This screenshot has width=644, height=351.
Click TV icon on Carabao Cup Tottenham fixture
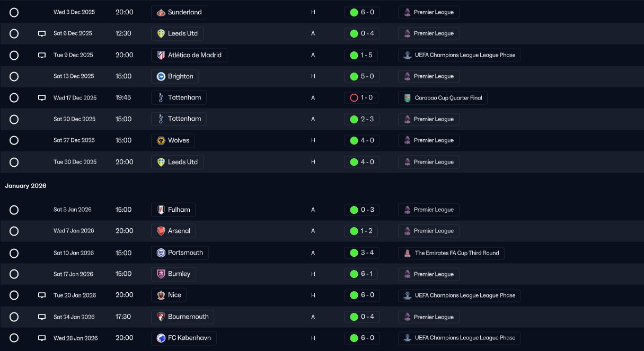42,98
